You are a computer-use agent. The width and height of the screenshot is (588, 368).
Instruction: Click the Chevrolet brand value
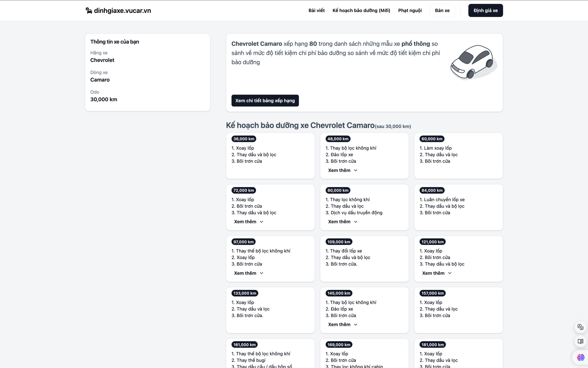point(102,60)
